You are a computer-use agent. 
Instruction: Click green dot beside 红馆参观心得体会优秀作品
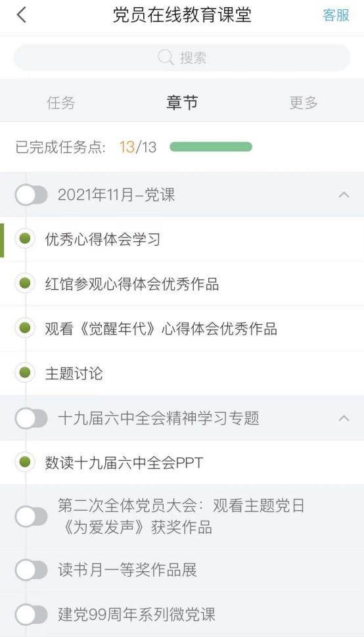(25, 283)
